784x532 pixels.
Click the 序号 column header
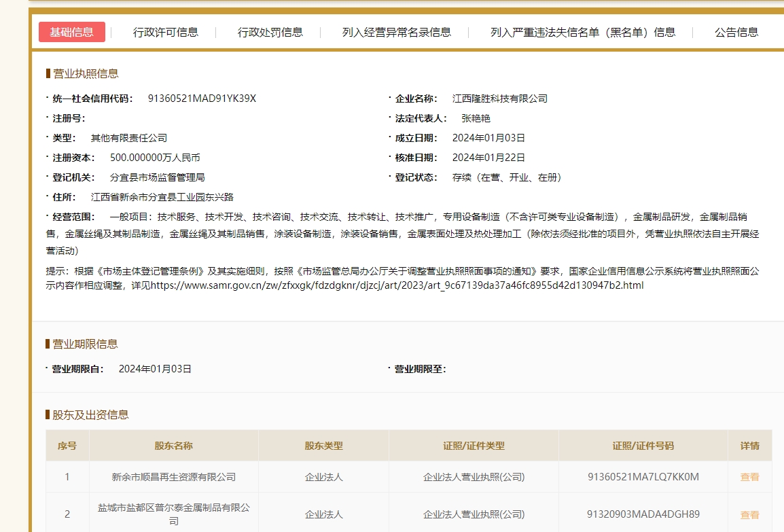67,446
